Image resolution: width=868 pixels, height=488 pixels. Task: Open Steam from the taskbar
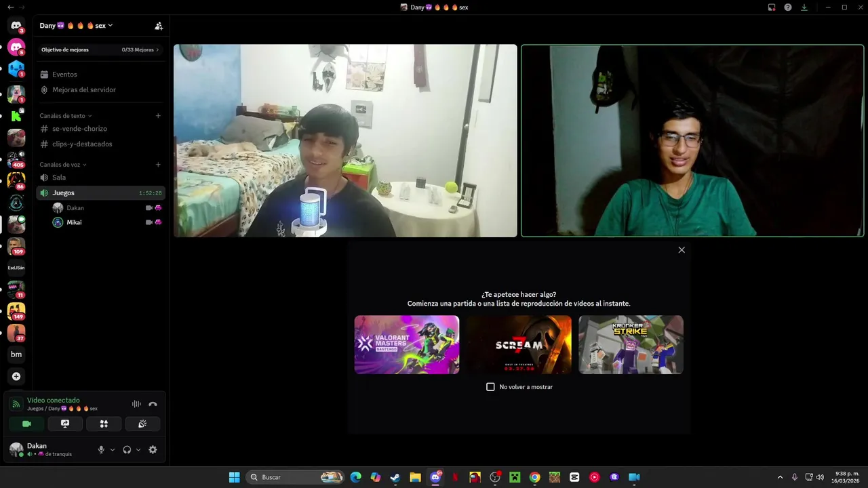point(395,477)
